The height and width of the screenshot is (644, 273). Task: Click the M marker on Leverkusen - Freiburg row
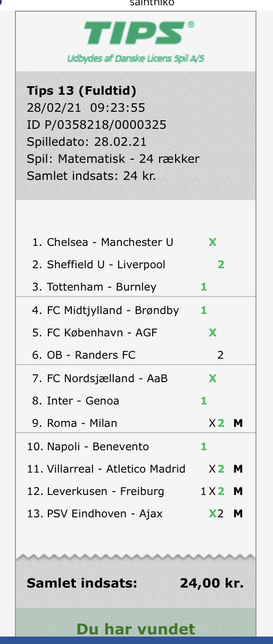pyautogui.click(x=238, y=492)
